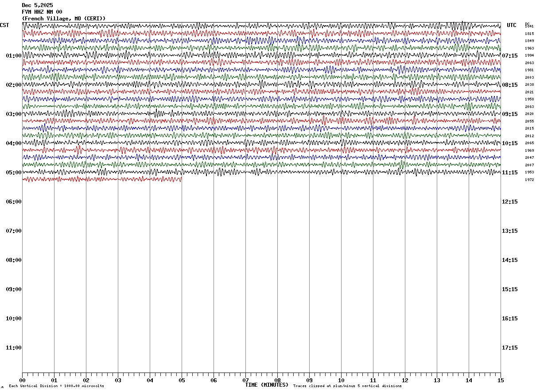Click the '10:15' UTC time label
The width and height of the screenshot is (536, 392).
[510, 143]
